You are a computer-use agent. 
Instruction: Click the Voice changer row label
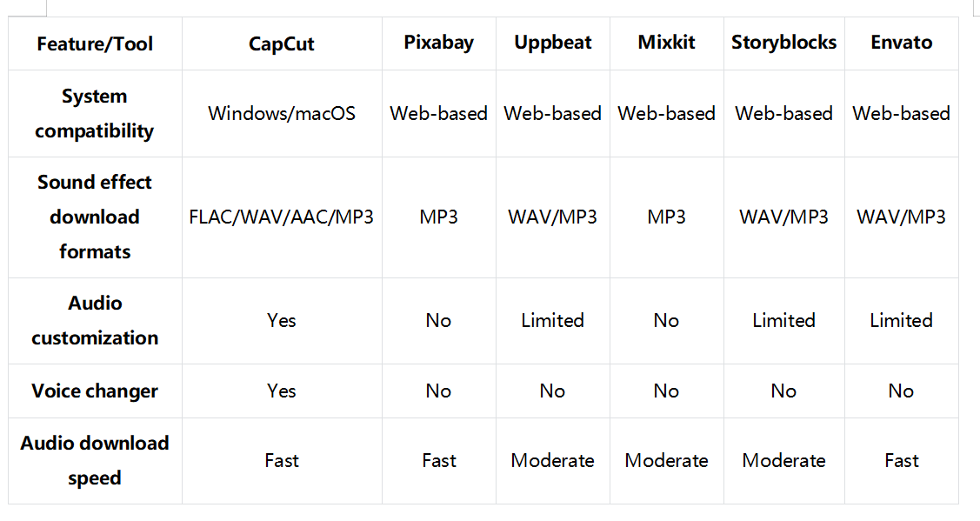pos(95,391)
